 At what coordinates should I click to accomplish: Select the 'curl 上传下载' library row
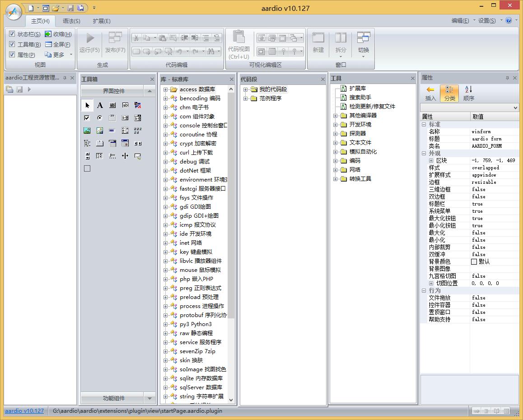[196, 153]
